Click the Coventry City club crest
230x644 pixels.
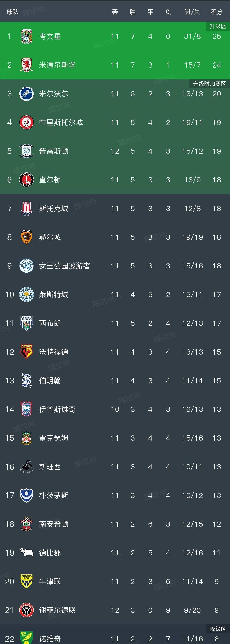point(27,37)
